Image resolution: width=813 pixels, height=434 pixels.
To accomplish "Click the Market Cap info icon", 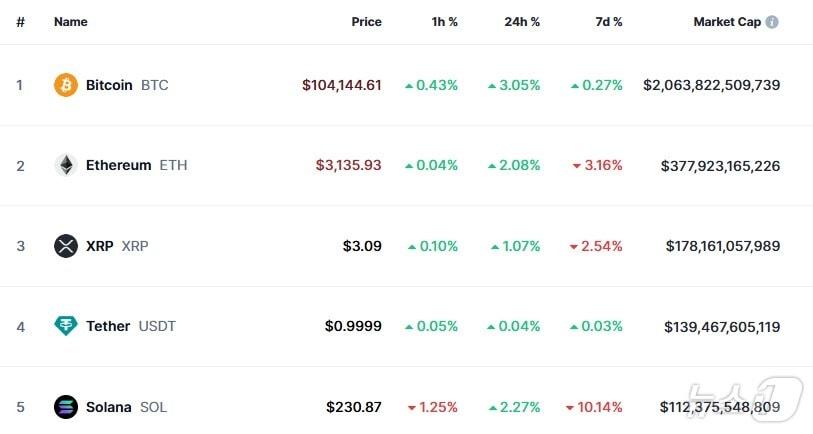I will 772,22.
